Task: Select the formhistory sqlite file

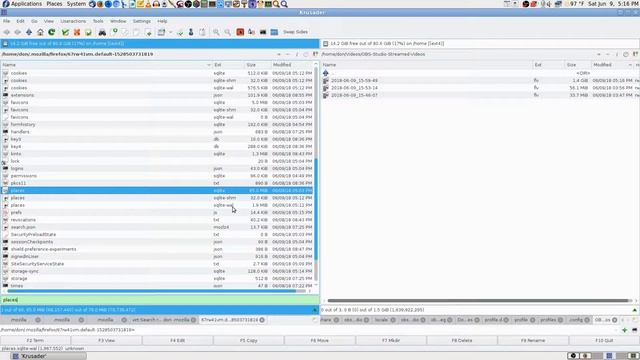Action: [158, 124]
